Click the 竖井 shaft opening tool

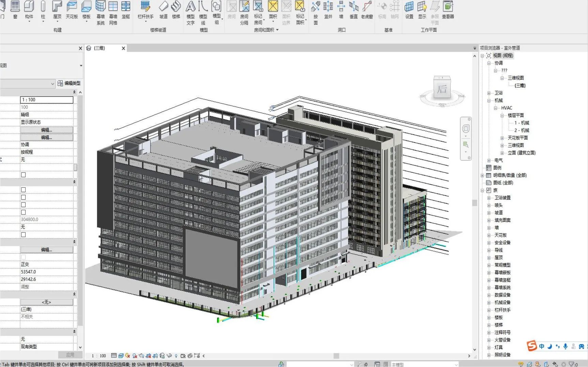pos(328,10)
